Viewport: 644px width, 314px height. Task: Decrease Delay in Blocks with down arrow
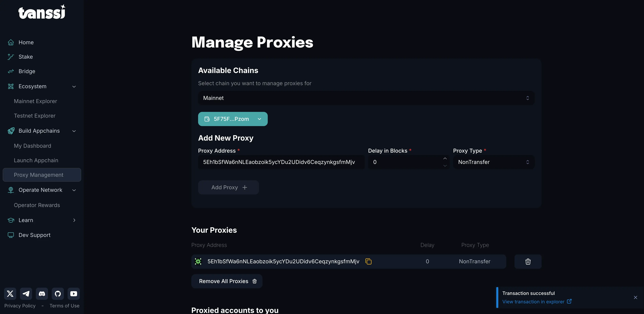[x=445, y=166]
